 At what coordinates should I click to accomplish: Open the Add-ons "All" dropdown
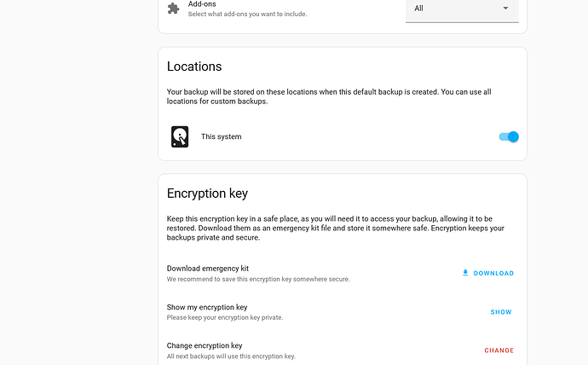coord(462,10)
